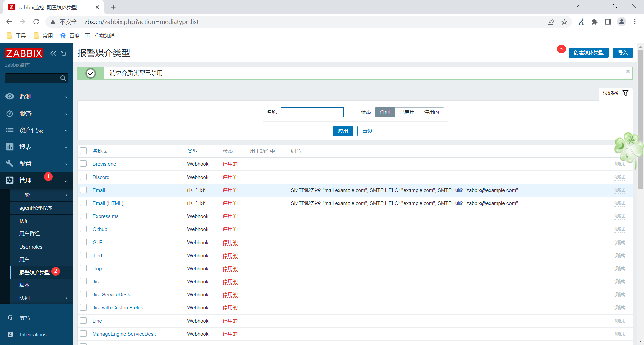Open the 配置 configuration wrench icon menu
644x345 pixels.
(10, 164)
